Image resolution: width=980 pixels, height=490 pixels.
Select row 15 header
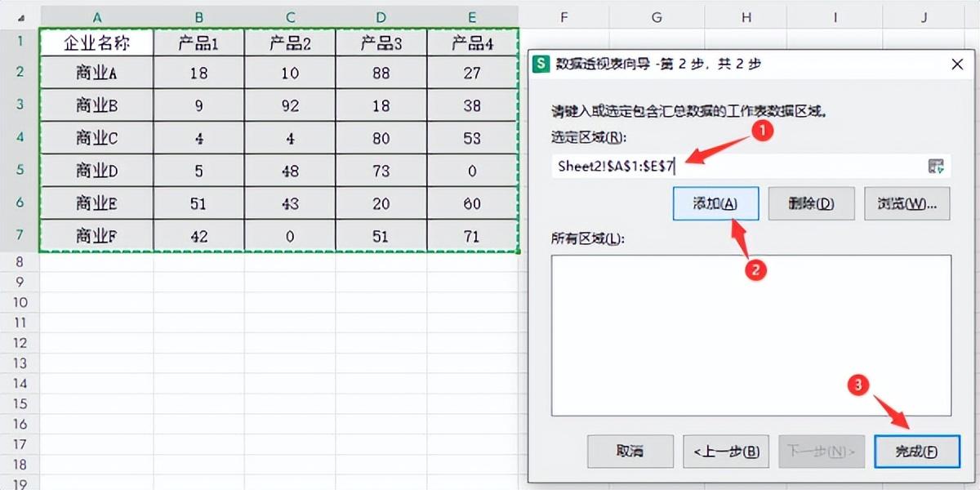click(20, 403)
